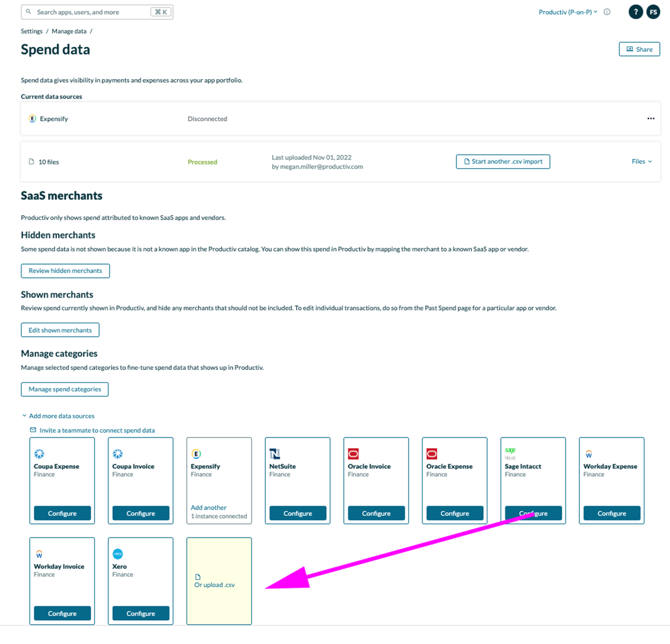This screenshot has height=644, width=670.
Task: Click Or upload .csv link
Action: 215,585
